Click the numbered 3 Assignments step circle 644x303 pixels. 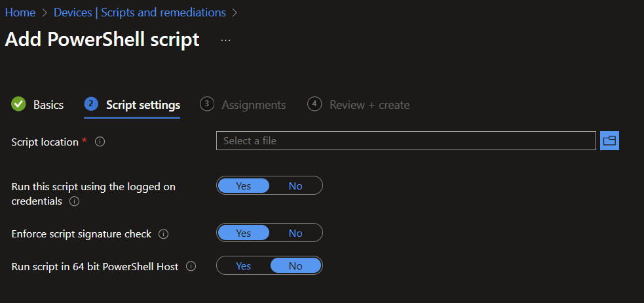[207, 104]
